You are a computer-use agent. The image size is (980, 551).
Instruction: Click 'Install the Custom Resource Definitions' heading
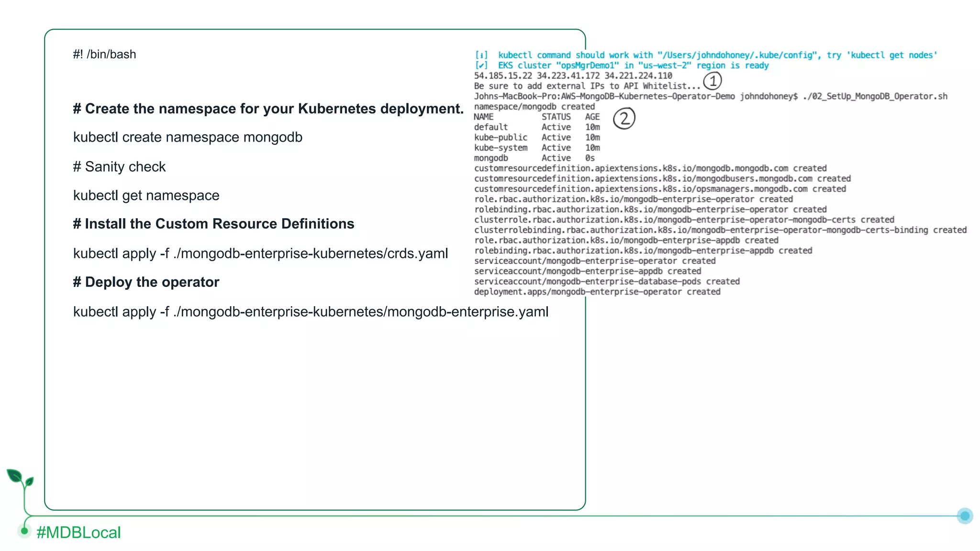(213, 224)
